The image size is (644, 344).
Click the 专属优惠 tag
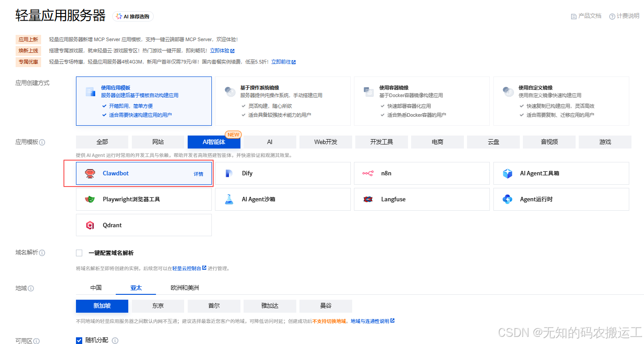(x=28, y=62)
